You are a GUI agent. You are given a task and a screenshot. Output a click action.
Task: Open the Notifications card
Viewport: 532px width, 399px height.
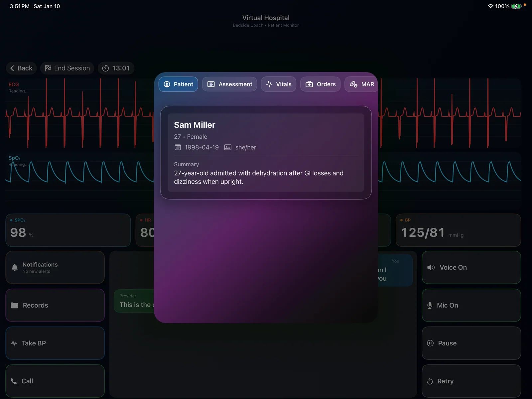coord(55,267)
